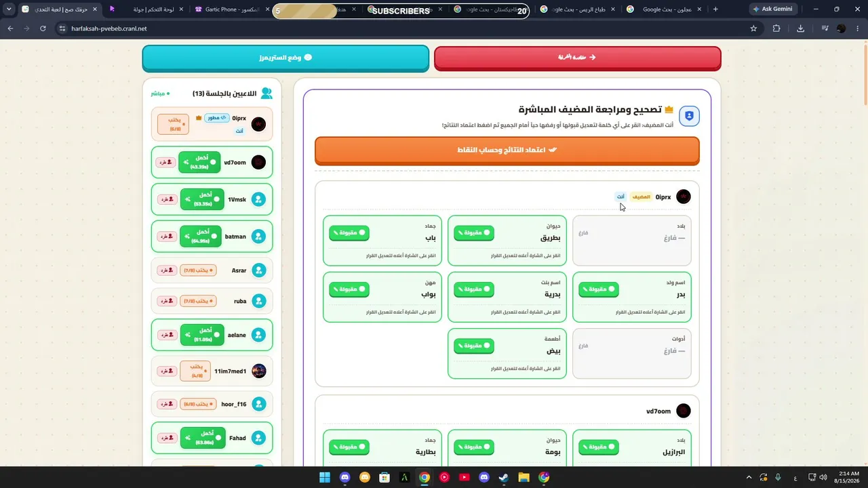868x488 pixels.
Task: Click the teal وضع الستريمرز button
Action: (x=285, y=58)
